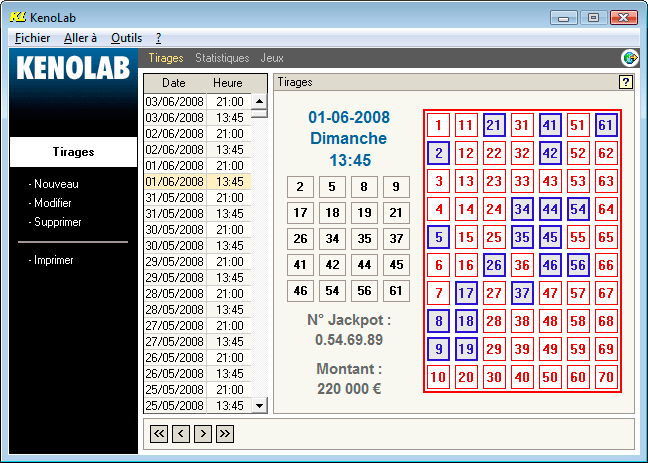Select draw 25/05/2008 at 13:45
This screenshot has width=648, height=463.
tap(197, 406)
